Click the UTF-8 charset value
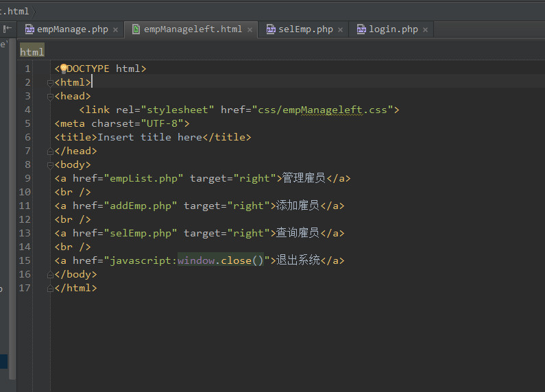545x392 pixels. click(x=162, y=123)
